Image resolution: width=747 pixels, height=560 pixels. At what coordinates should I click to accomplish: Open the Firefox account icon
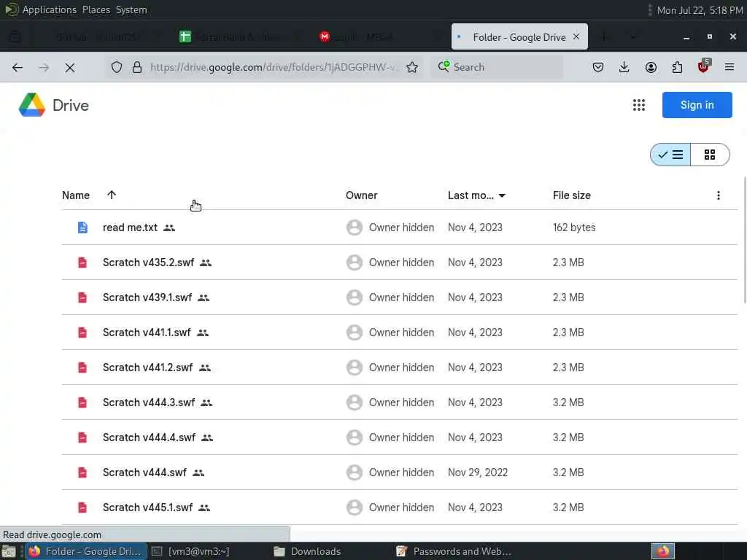pos(651,67)
